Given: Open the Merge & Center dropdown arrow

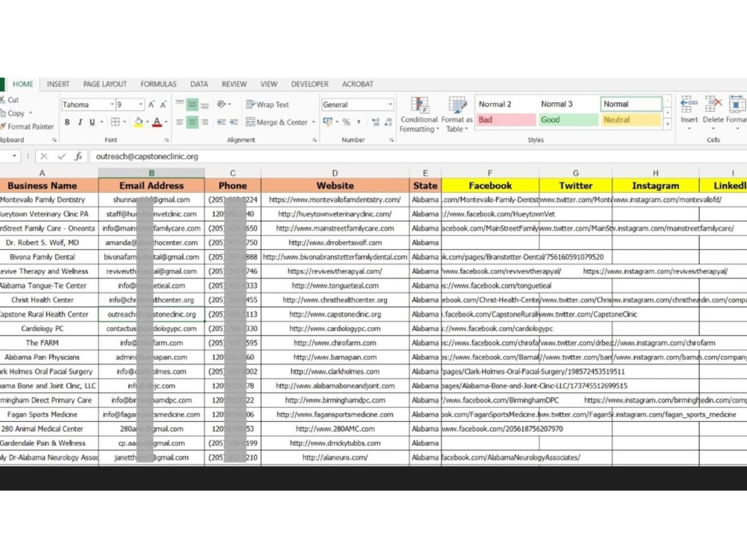Looking at the screenshot, I should pyautogui.click(x=314, y=122).
